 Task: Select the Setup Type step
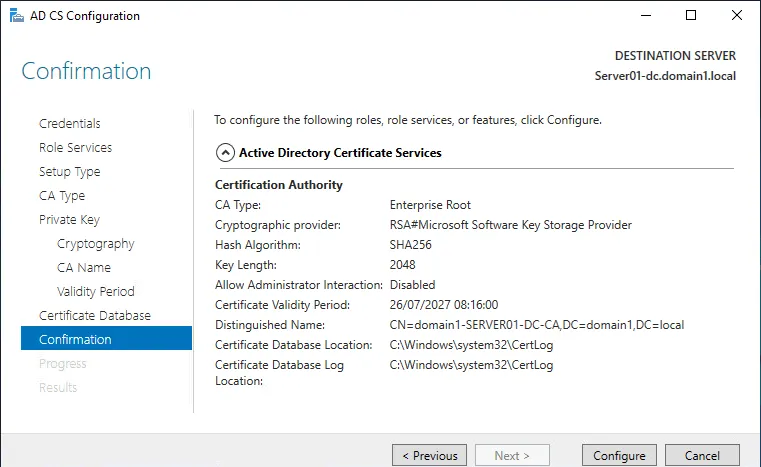tap(69, 172)
